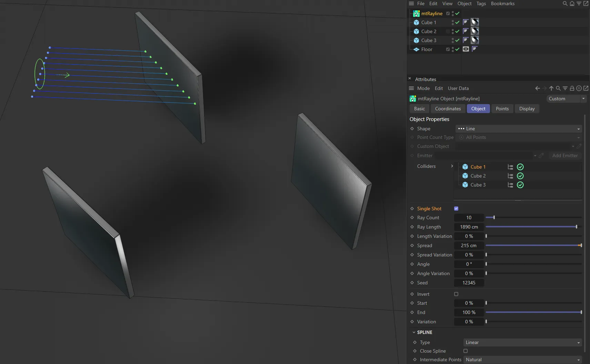
Task: Click the Shape keyframe diamond icon
Action: click(x=412, y=129)
